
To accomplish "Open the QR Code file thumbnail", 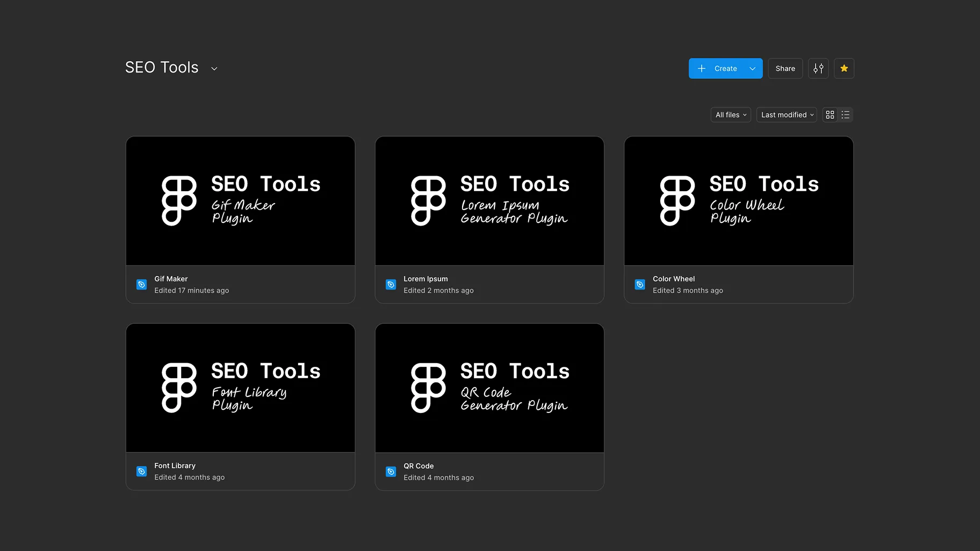I will point(489,387).
